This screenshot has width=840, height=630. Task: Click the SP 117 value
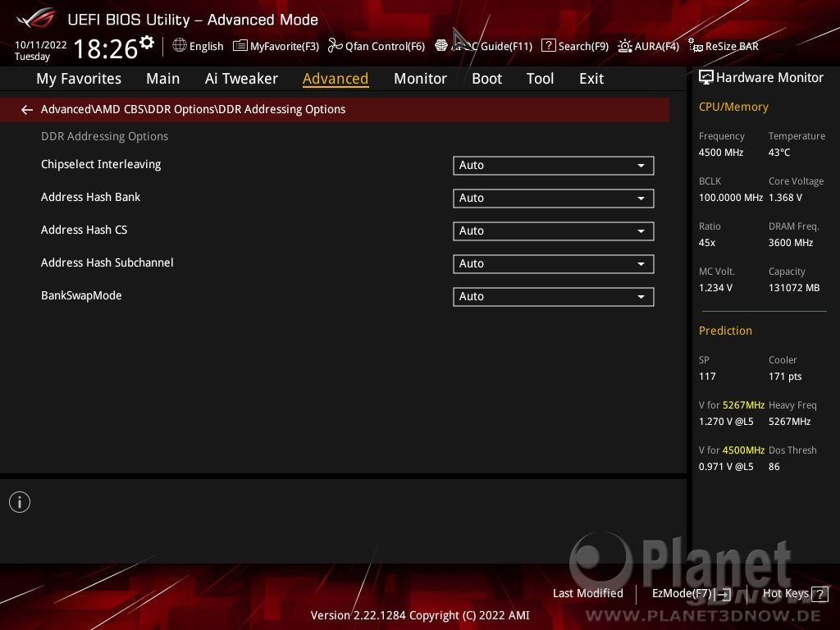(707, 376)
